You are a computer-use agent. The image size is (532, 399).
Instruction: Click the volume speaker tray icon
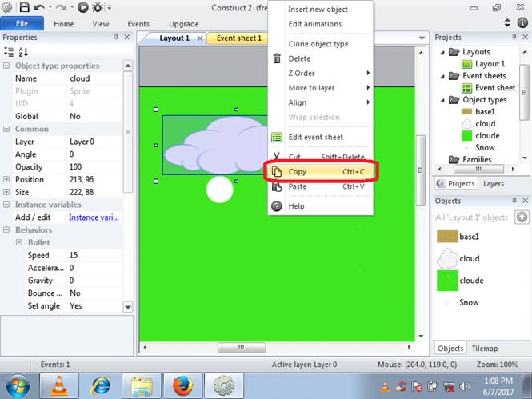coord(465,386)
